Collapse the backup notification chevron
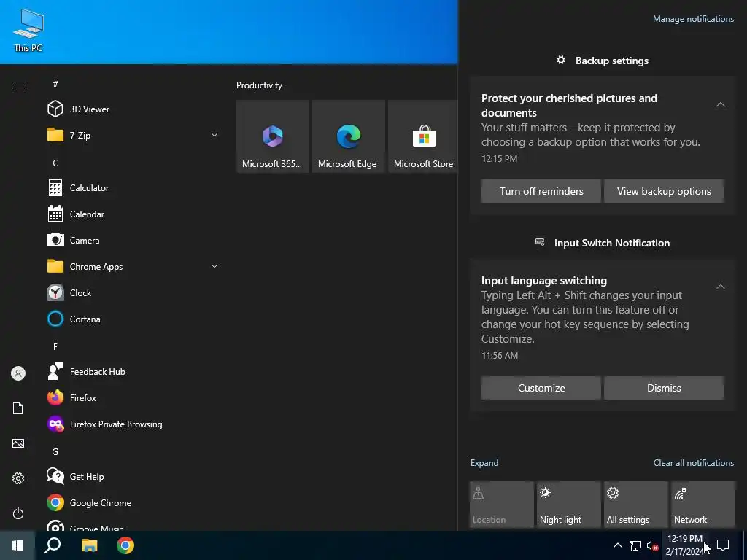Viewport: 747px width, 560px height. pos(720,104)
